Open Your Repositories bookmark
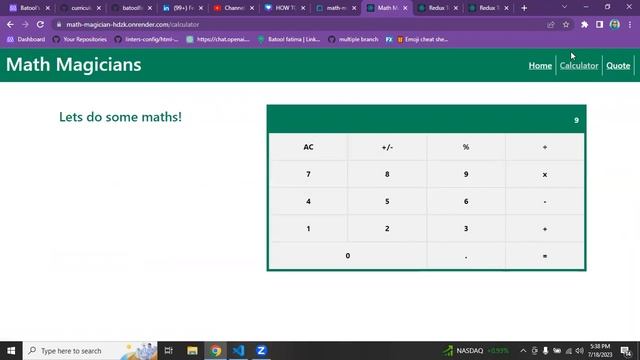The width and height of the screenshot is (640, 360). pyautogui.click(x=80, y=40)
